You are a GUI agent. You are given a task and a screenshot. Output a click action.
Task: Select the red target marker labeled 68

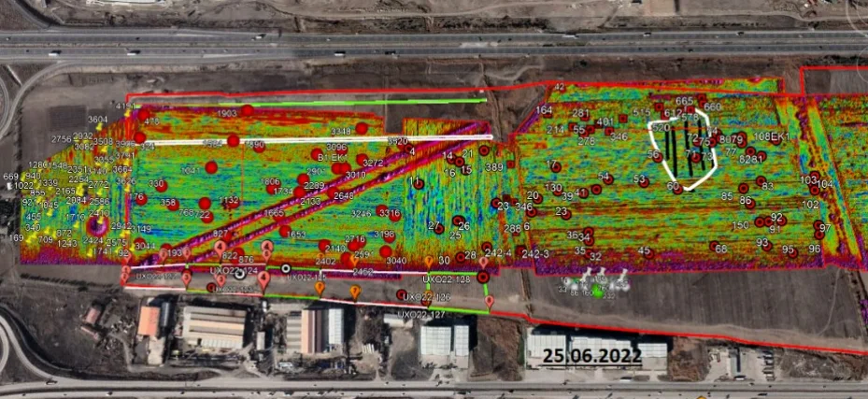tap(715, 246)
